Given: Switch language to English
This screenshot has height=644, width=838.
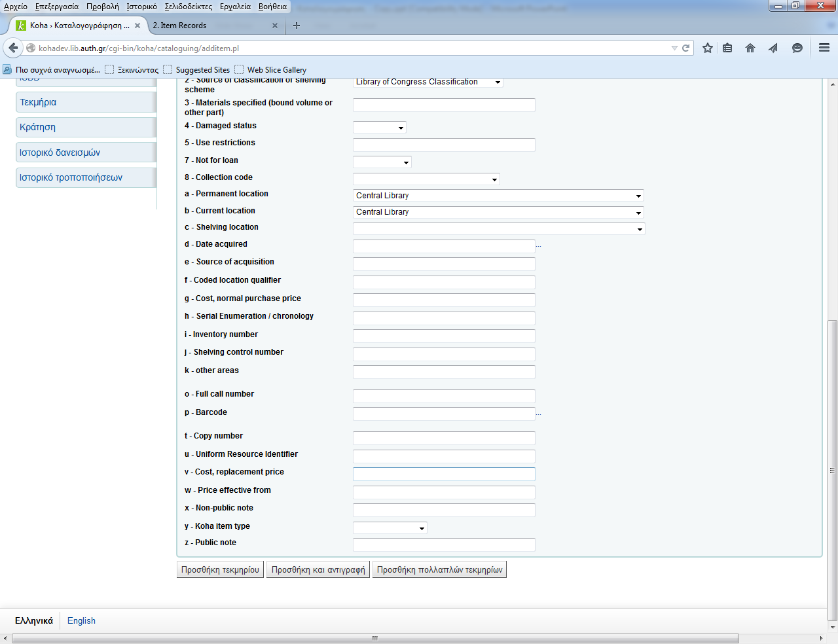Looking at the screenshot, I should coord(81,620).
